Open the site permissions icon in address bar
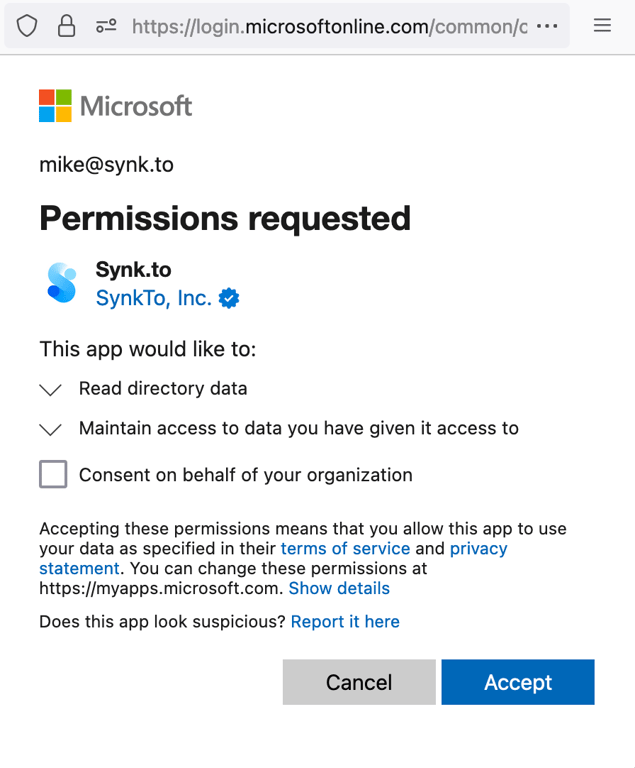 106,26
